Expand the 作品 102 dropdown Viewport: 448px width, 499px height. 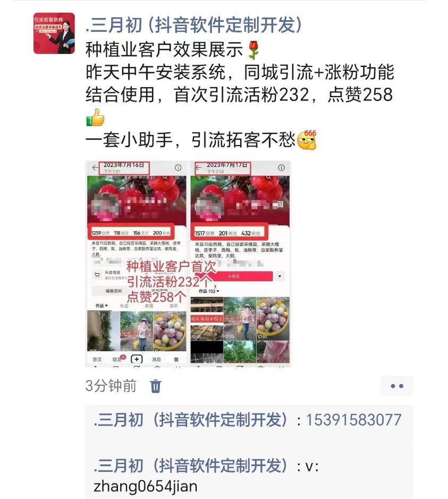coord(209,291)
